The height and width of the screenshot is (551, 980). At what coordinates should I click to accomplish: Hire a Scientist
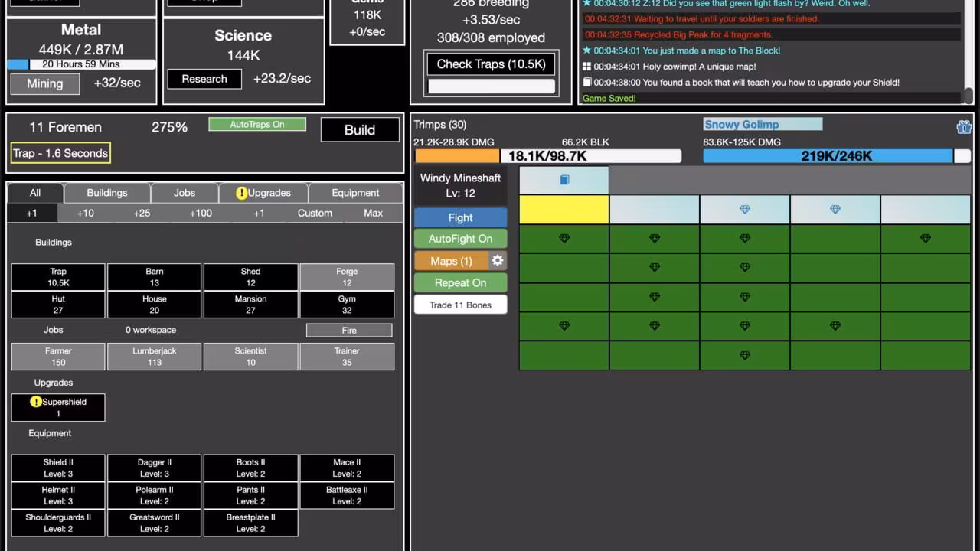(250, 357)
